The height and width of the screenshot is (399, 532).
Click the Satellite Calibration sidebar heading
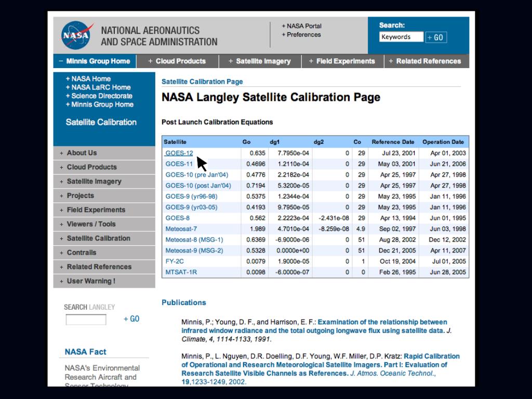click(101, 122)
